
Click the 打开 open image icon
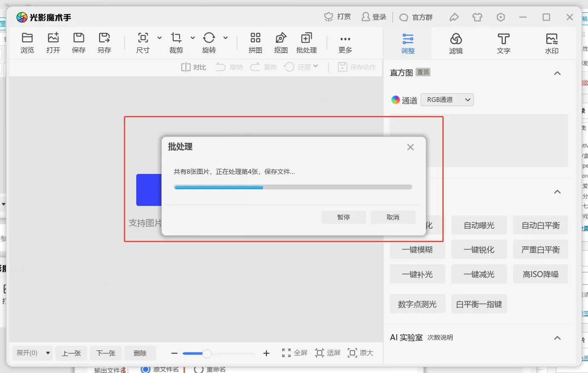coord(53,38)
